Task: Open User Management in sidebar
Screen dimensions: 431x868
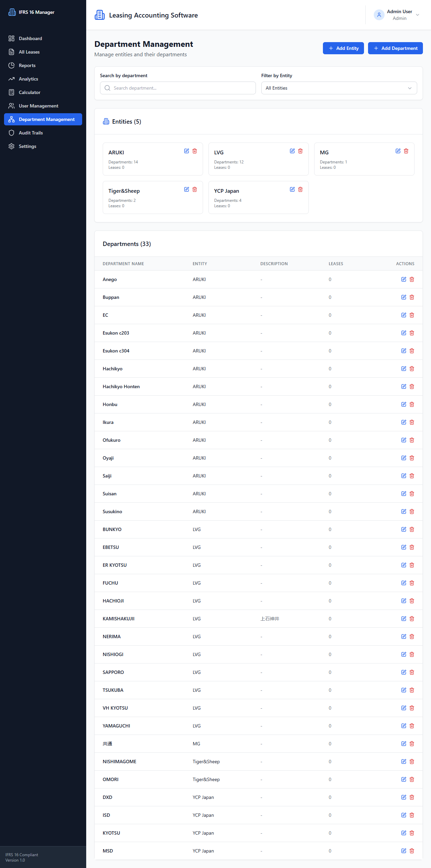Action: coord(43,106)
